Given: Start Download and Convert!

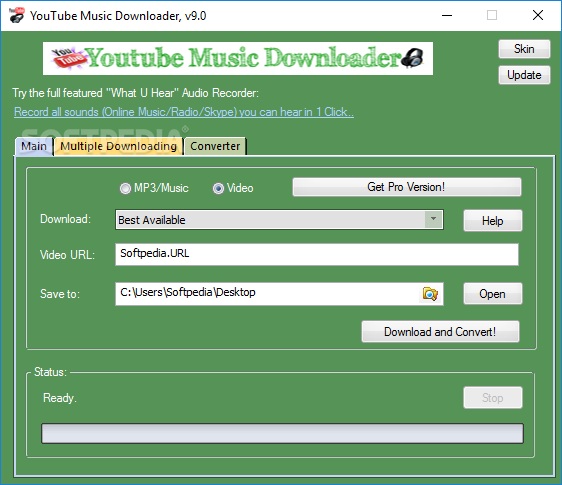Looking at the screenshot, I should (x=440, y=332).
